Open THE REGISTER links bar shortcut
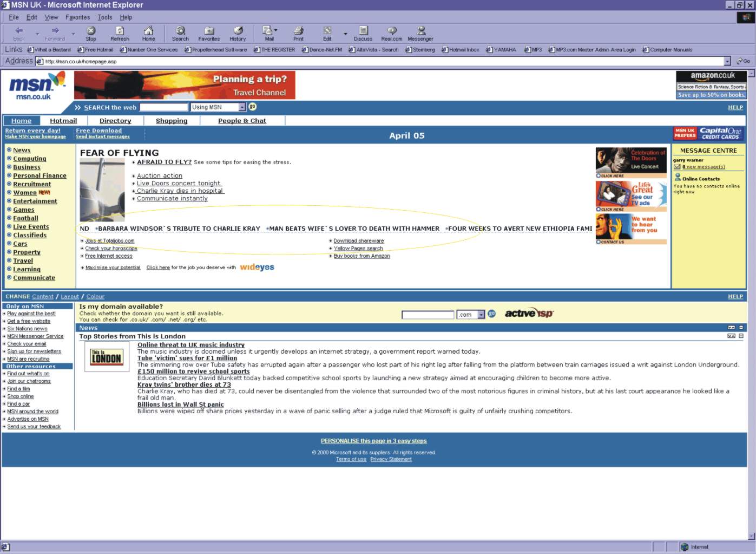Image resolution: width=756 pixels, height=554 pixels. tap(274, 50)
